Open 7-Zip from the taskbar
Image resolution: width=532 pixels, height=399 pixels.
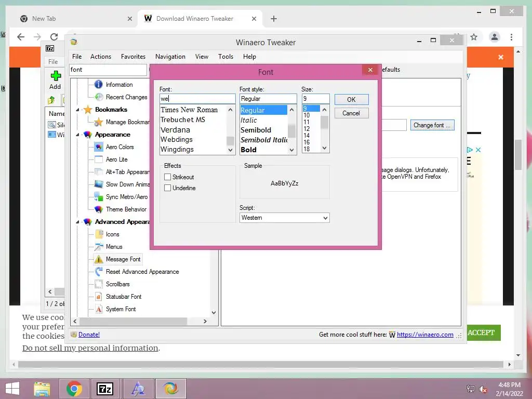coord(105,389)
